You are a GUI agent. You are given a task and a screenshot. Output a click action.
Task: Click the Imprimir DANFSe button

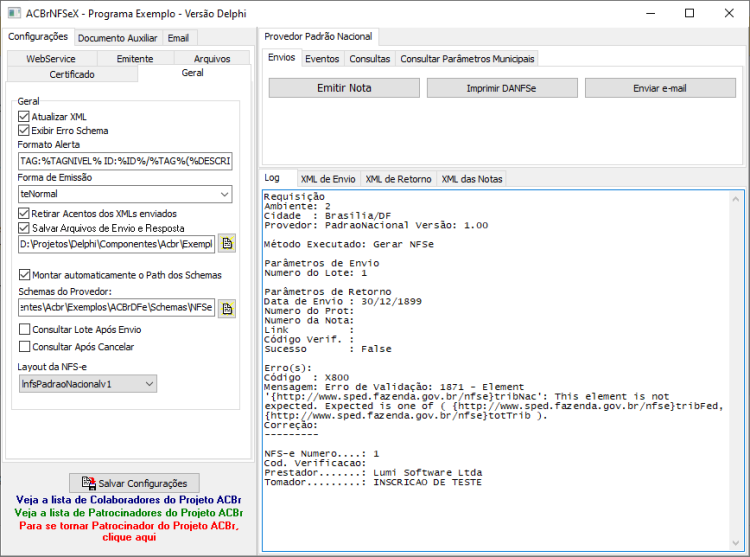pos(502,88)
